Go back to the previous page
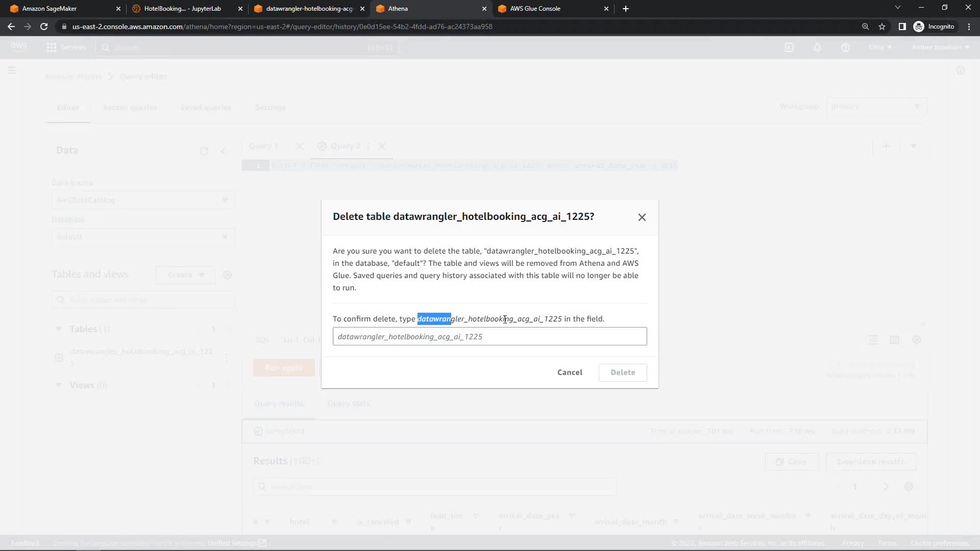Viewport: 980px width, 551px height. tap(11, 27)
